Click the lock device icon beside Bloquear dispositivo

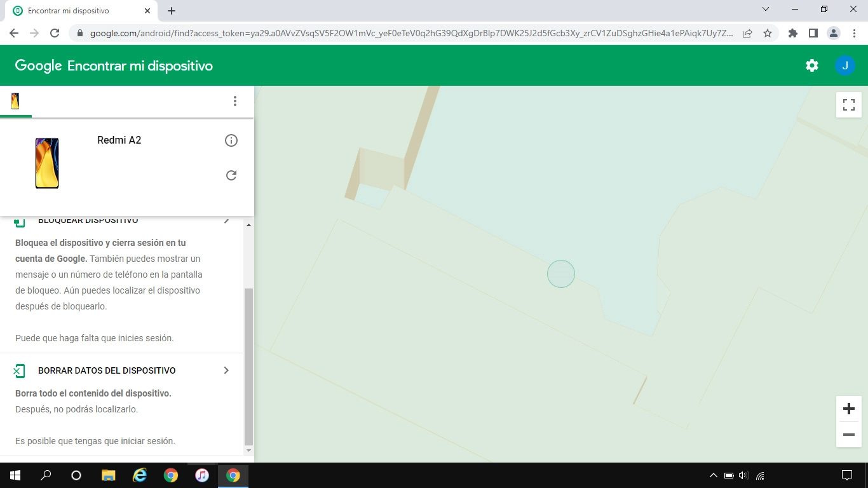tap(20, 220)
